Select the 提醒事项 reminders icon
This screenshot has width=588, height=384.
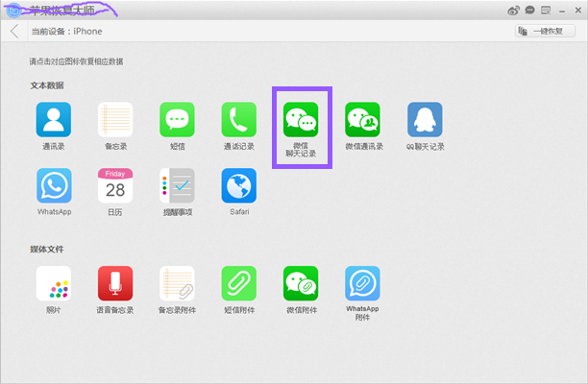[x=177, y=185]
